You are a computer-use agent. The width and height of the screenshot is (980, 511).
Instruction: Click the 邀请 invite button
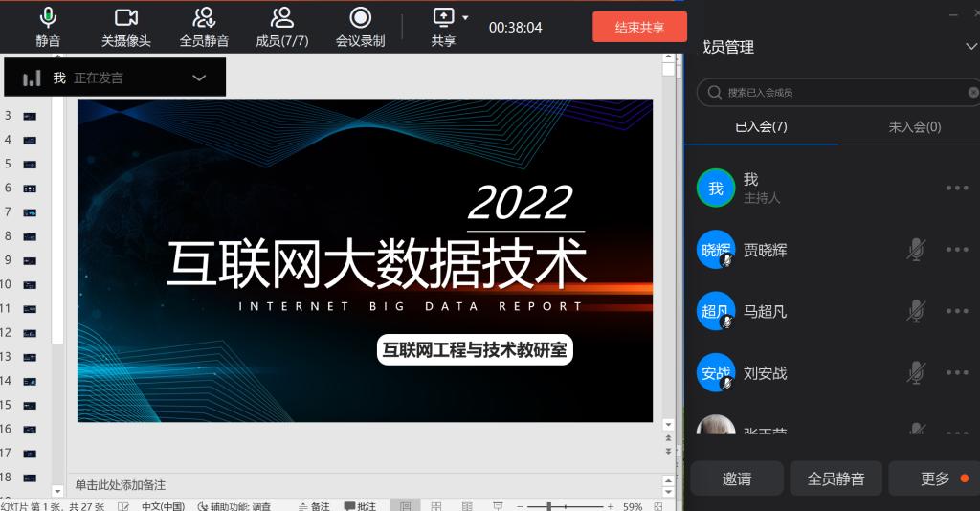tap(737, 478)
